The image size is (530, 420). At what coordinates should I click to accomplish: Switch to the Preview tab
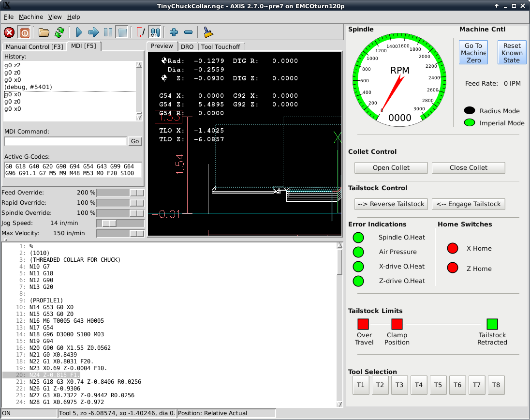[162, 46]
